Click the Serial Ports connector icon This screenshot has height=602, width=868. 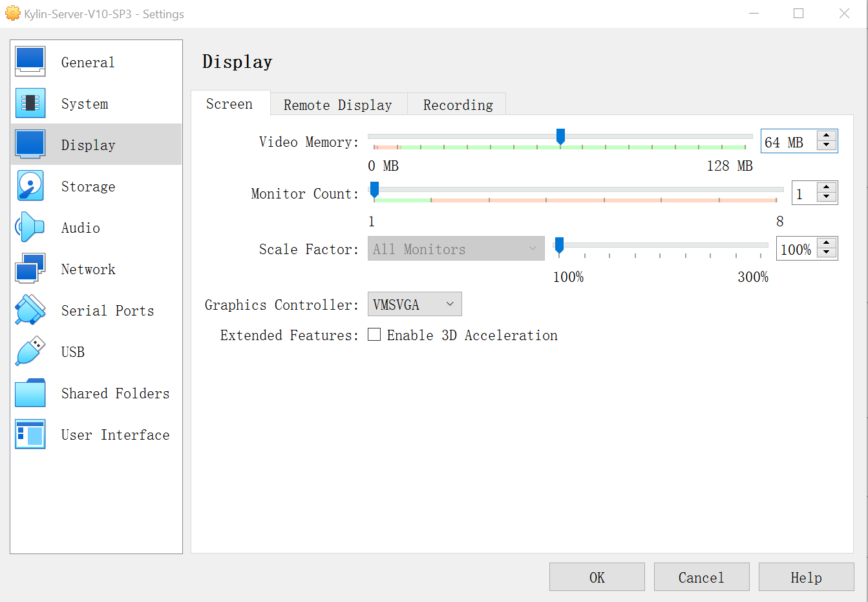click(x=30, y=310)
